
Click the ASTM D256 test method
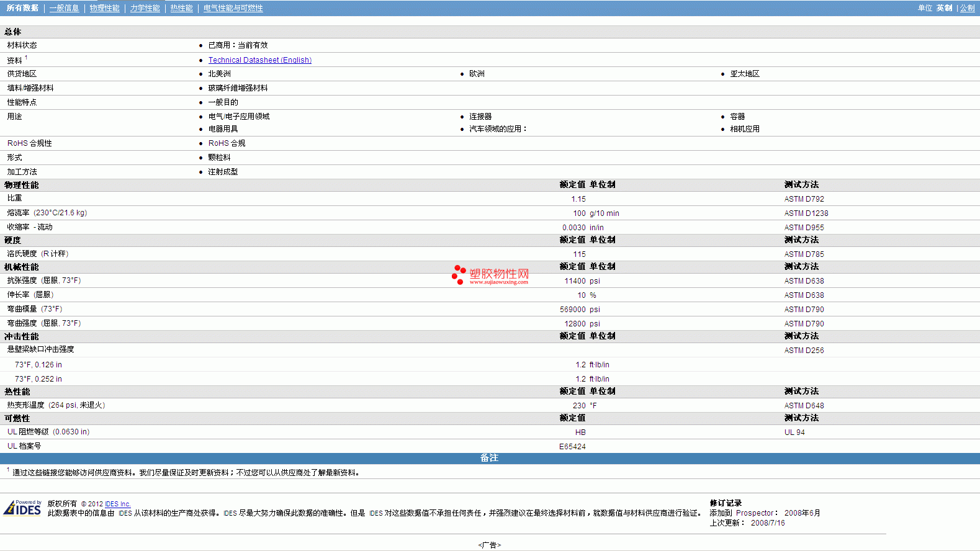coord(804,351)
